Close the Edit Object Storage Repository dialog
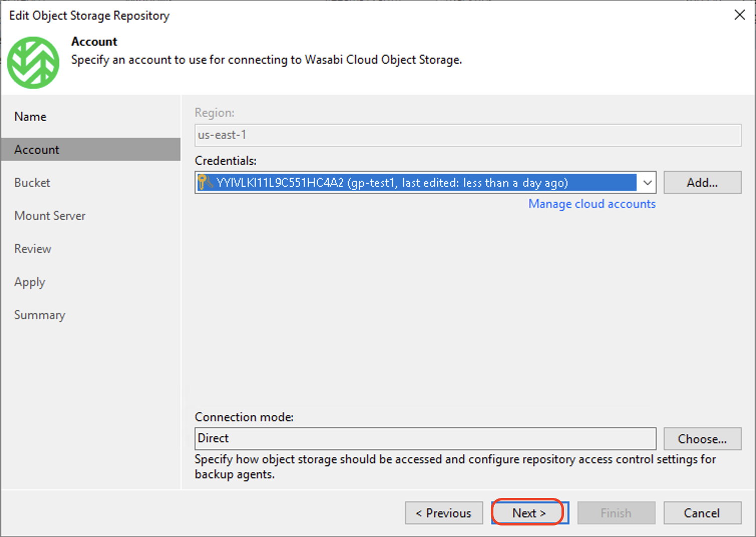 [739, 15]
